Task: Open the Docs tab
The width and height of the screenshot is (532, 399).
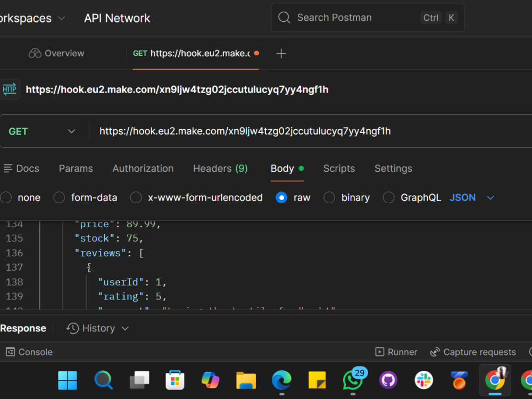Action: 21,168
